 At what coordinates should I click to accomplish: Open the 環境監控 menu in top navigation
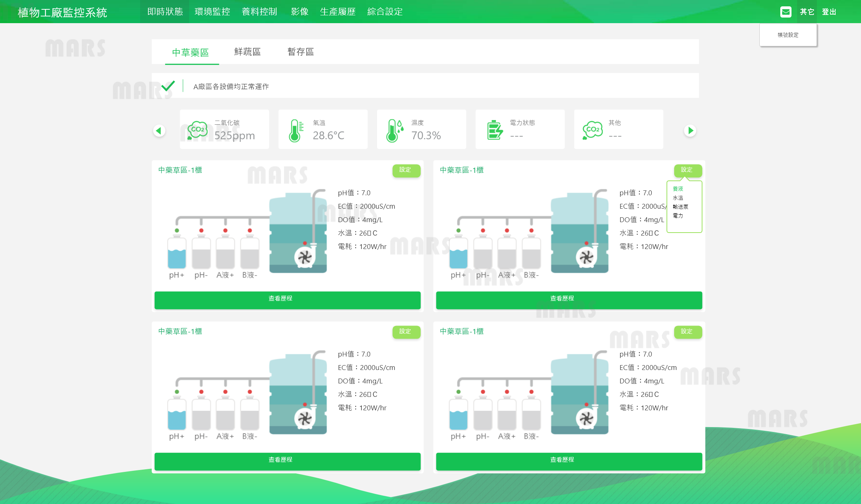[x=212, y=12]
